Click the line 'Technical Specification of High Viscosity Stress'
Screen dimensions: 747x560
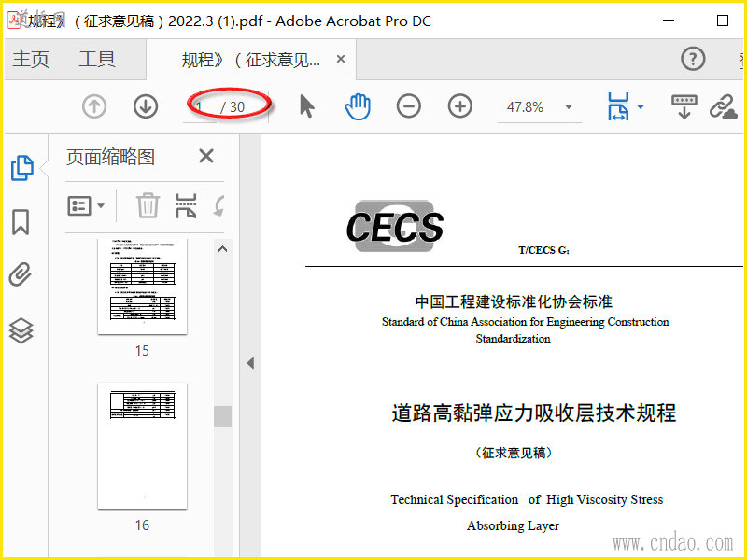click(527, 500)
